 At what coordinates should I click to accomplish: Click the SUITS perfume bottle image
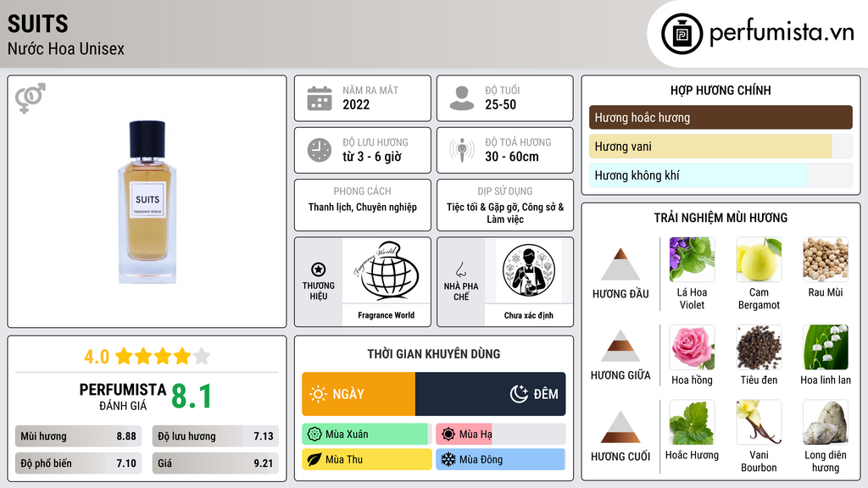[x=147, y=202]
